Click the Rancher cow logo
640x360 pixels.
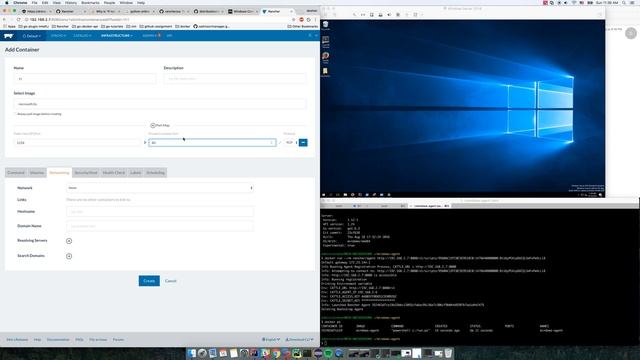tap(8, 36)
